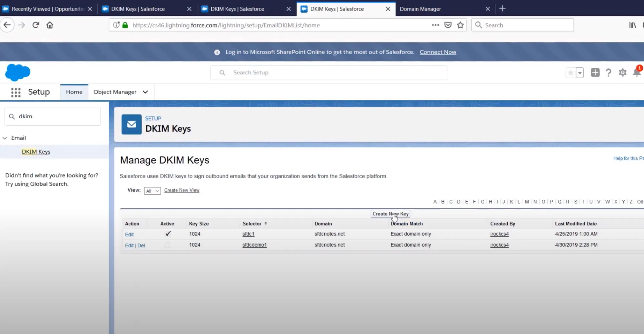Click the Search Setup field

click(x=328, y=73)
